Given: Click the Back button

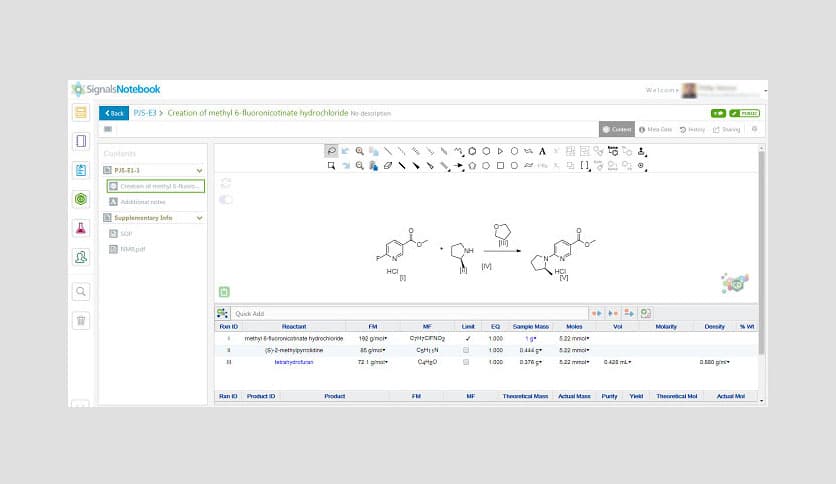Looking at the screenshot, I should (114, 113).
